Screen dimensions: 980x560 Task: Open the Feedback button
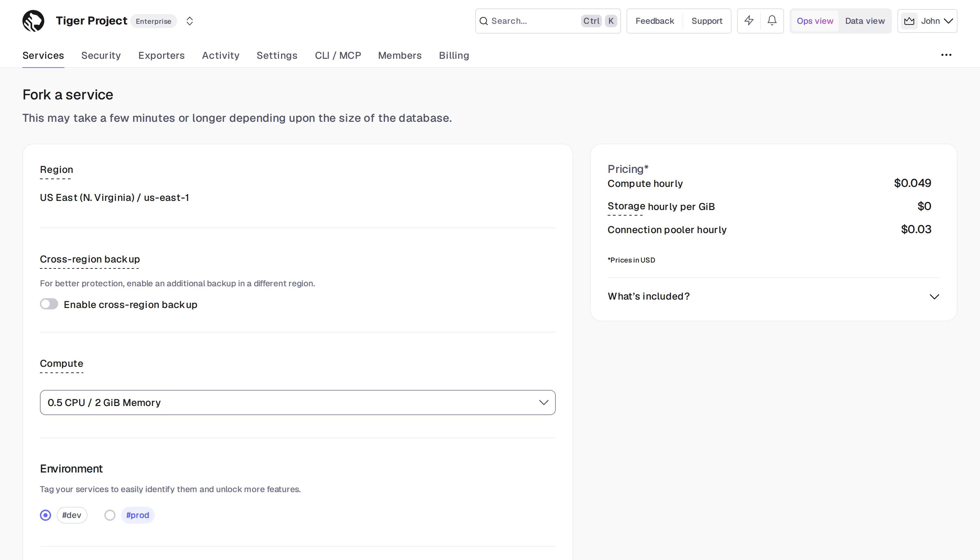[654, 21]
